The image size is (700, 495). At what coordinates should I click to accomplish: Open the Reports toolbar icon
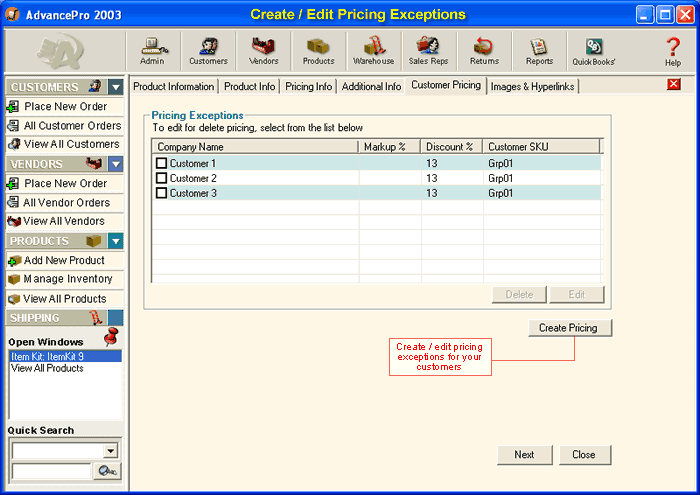click(539, 51)
